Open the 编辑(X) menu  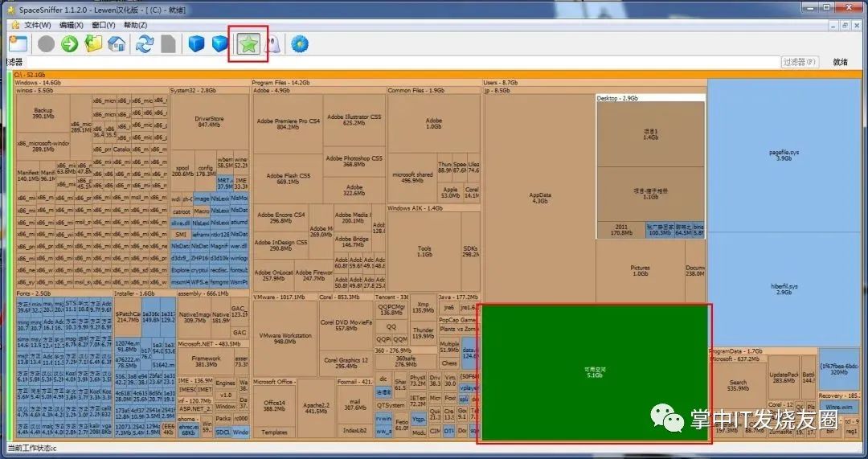coord(72,25)
